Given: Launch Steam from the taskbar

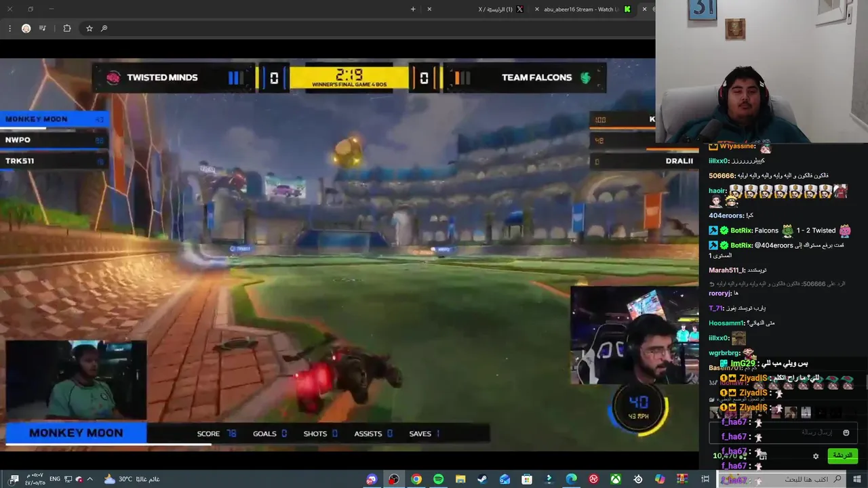Looking at the screenshot, I should (x=482, y=479).
